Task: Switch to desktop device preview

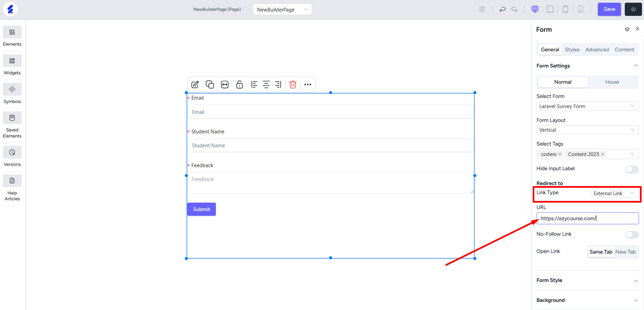Action: tap(535, 9)
